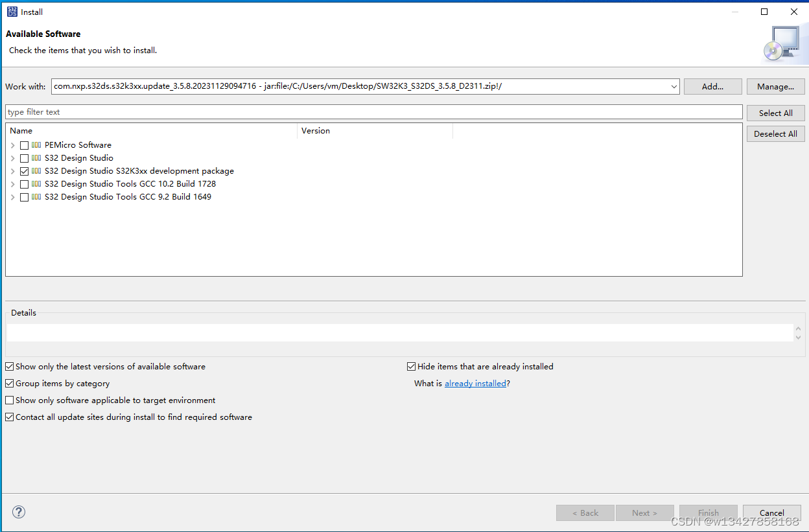Maximize the Install dialog window
This screenshot has width=809, height=532.
[x=764, y=12]
